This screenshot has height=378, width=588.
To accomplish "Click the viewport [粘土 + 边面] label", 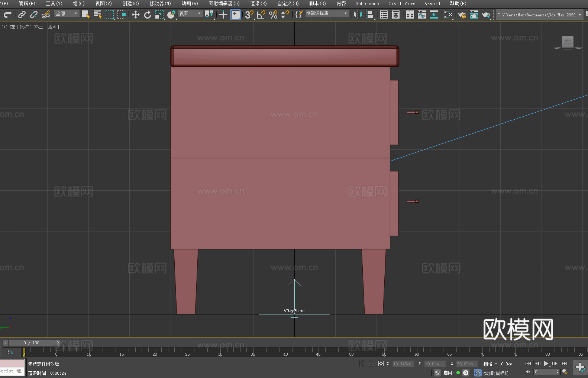I will pos(46,27).
